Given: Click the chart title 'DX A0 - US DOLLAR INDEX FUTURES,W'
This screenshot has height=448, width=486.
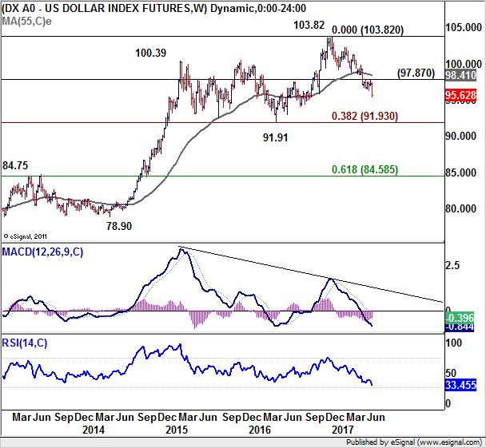Looking at the screenshot, I should 104,8.
